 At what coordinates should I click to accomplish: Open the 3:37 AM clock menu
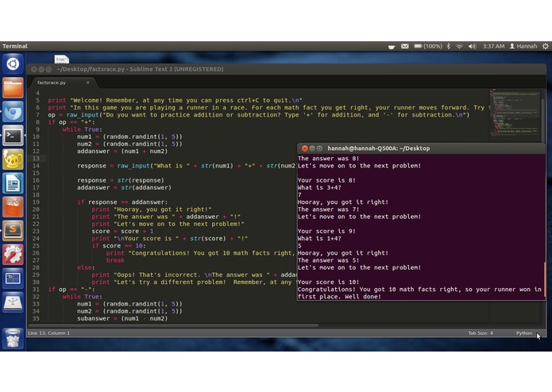[493, 46]
